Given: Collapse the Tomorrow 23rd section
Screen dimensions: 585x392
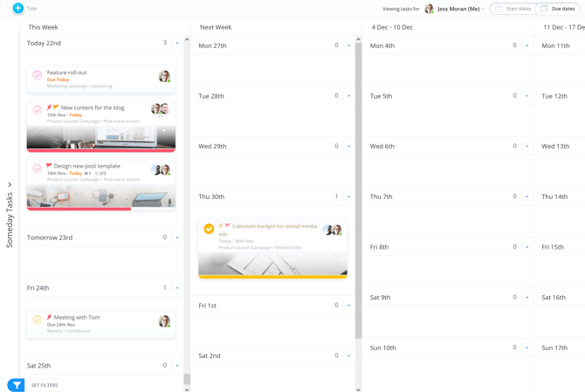Looking at the screenshot, I should tap(177, 237).
